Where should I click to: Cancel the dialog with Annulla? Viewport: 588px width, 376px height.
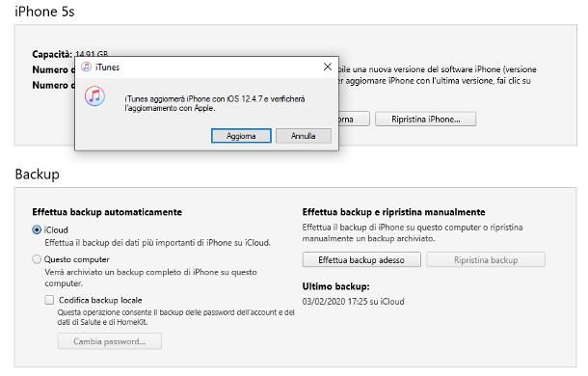[304, 136]
